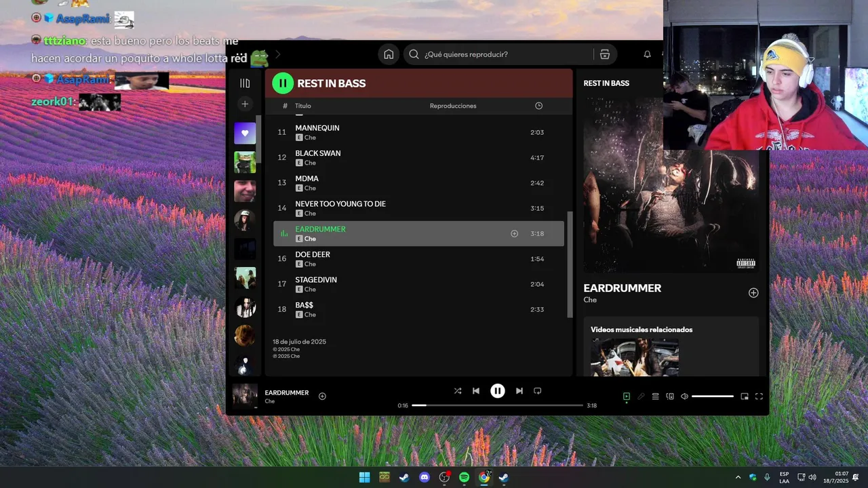Open the related music video thumbnail
Image resolution: width=868 pixels, height=488 pixels.
pos(635,357)
